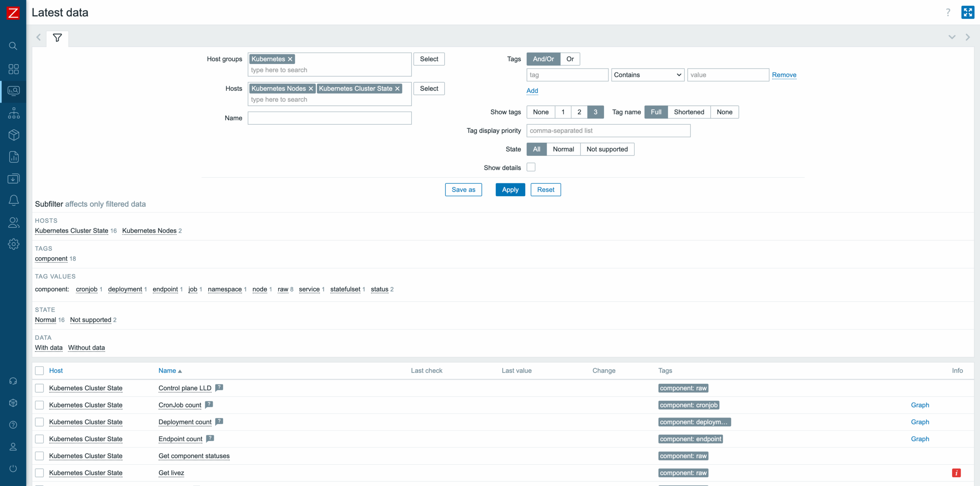Enable the Show details checkbox

531,167
